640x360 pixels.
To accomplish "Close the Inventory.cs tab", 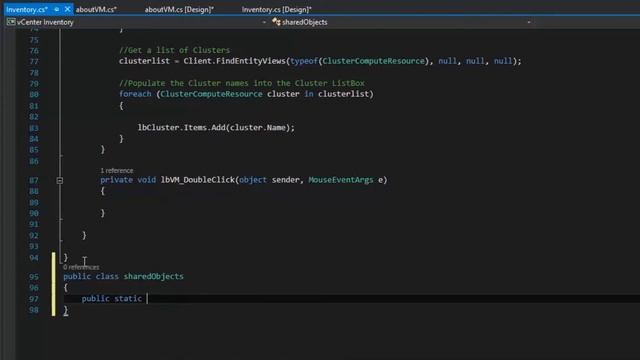I will pos(67,9).
